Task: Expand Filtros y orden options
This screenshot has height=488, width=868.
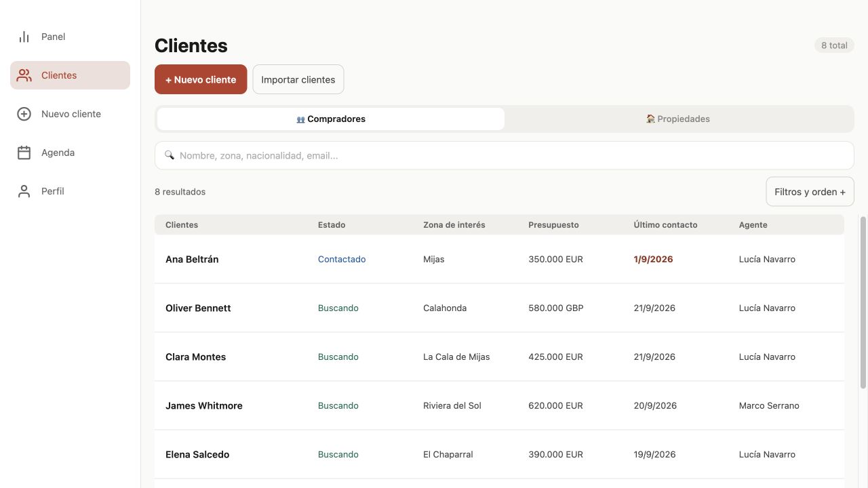Action: tap(810, 192)
